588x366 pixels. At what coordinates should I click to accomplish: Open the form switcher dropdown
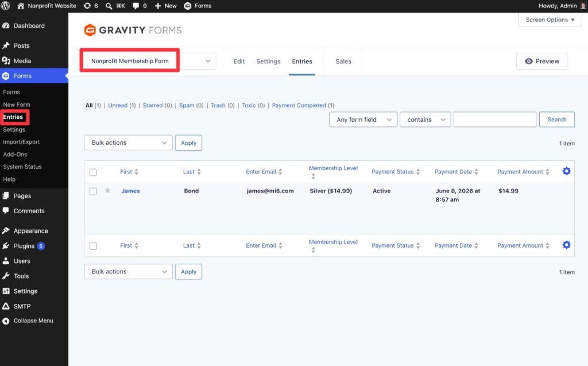click(x=150, y=61)
